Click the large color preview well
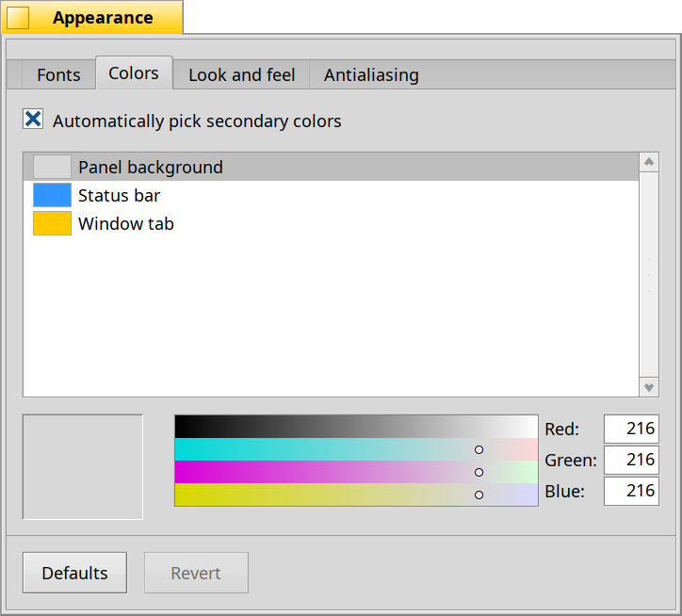This screenshot has width=682, height=616. (83, 467)
